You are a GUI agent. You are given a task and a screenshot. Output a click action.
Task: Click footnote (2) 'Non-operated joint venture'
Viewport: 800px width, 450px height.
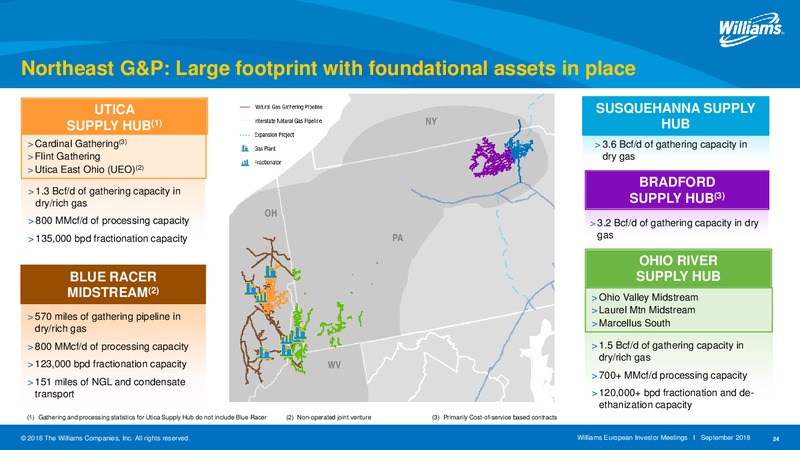coord(329,417)
